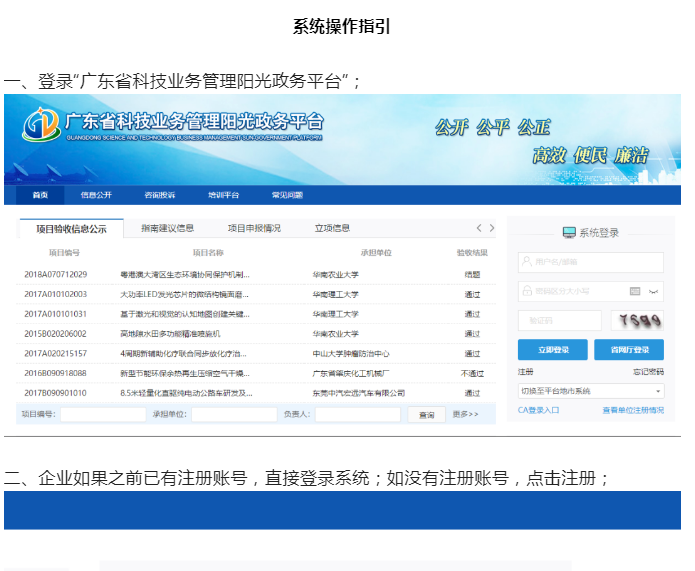Click 东莞中汽宏远汽车有限公司 unit cell
This screenshot has width=695, height=571.
tap(359, 393)
